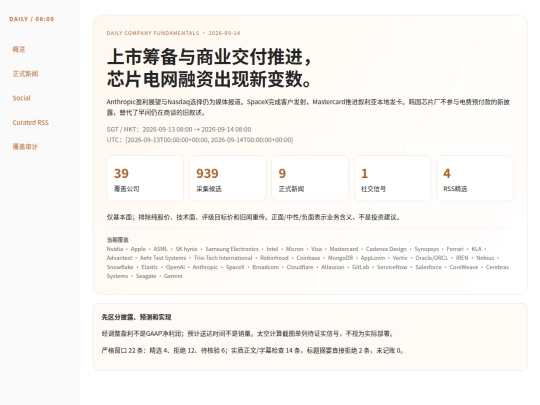The height and width of the screenshot is (405, 540).
Task: Click the 先区分披露、预测和实现 heading
Action: pos(136,317)
